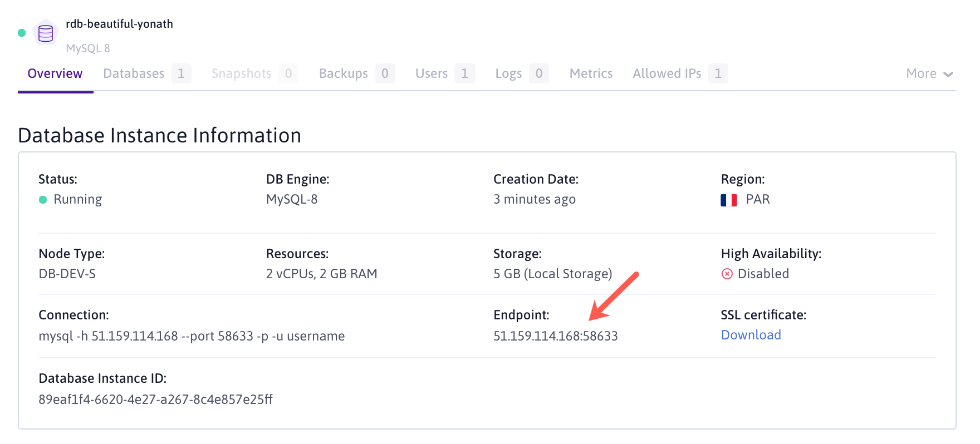Click the French flag region icon
The height and width of the screenshot is (444, 980).
(x=728, y=200)
